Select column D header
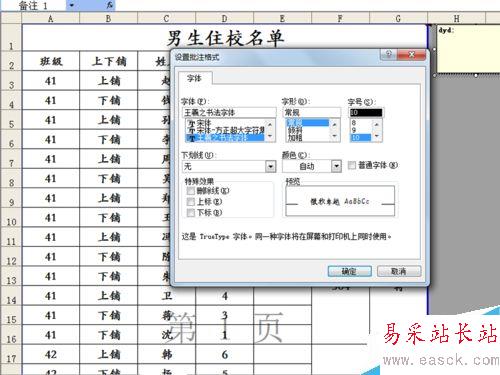500x375 pixels. tap(224, 18)
